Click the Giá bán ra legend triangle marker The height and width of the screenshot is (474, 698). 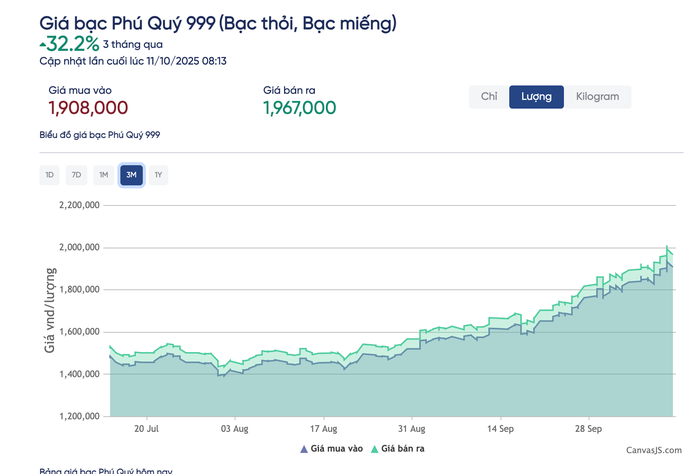click(x=375, y=450)
